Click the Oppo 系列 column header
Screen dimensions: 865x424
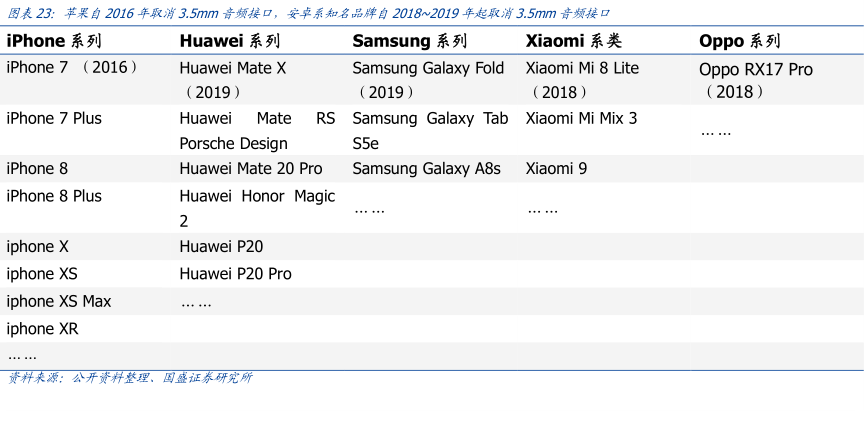[x=739, y=41]
